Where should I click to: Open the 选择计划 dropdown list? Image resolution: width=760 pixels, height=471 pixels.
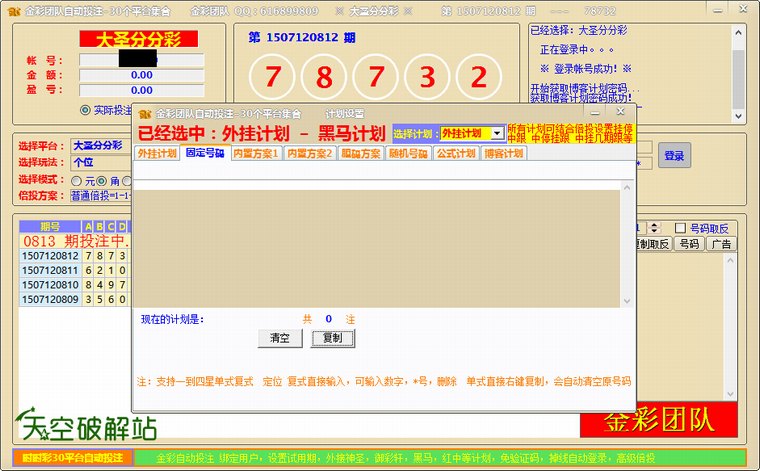[497, 133]
